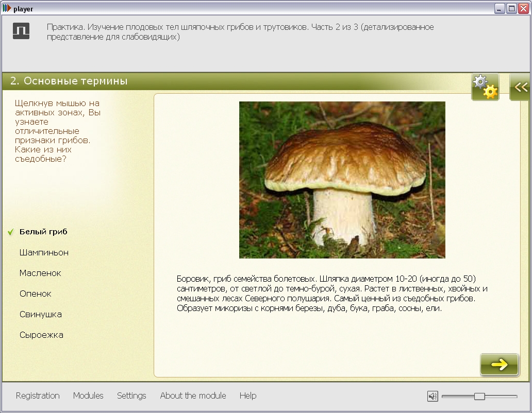Pick Опенок in the mushroom list
The width and height of the screenshot is (532, 413).
[x=35, y=294]
